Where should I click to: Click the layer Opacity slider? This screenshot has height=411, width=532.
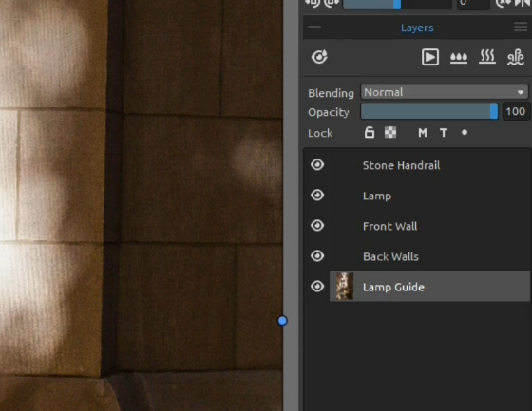pyautogui.click(x=429, y=112)
